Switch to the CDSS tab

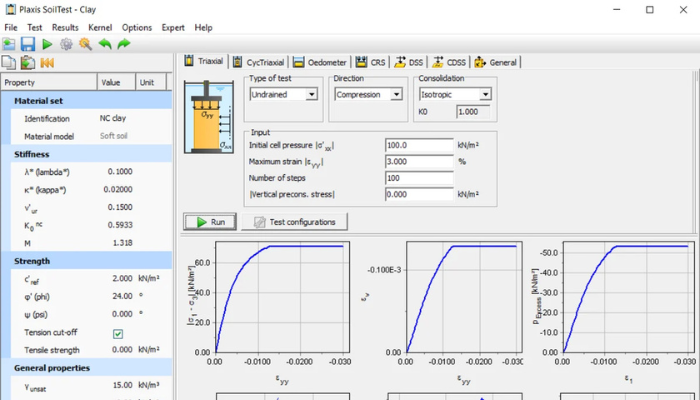(x=450, y=62)
